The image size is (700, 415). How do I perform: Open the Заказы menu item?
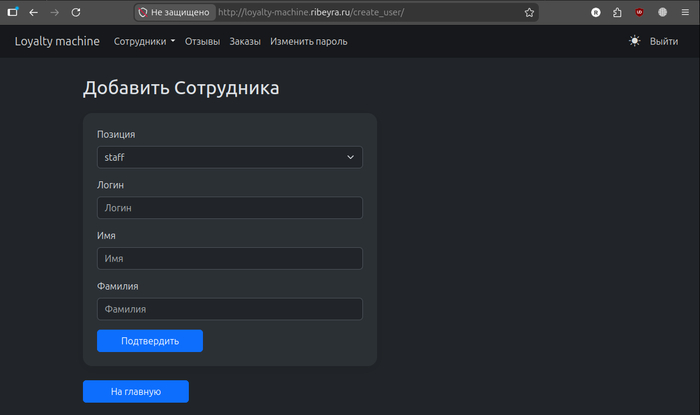click(244, 41)
